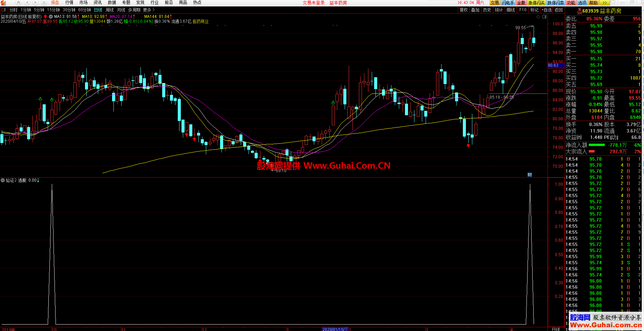The width and height of the screenshot is (644, 331).
Task: Click the home icon in top navigation
Action: [19, 2]
